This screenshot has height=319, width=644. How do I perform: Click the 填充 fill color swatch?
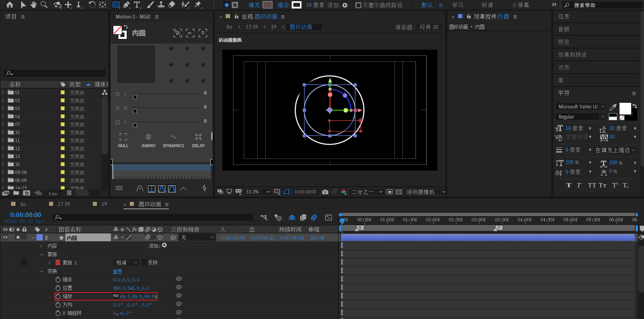(x=267, y=5)
